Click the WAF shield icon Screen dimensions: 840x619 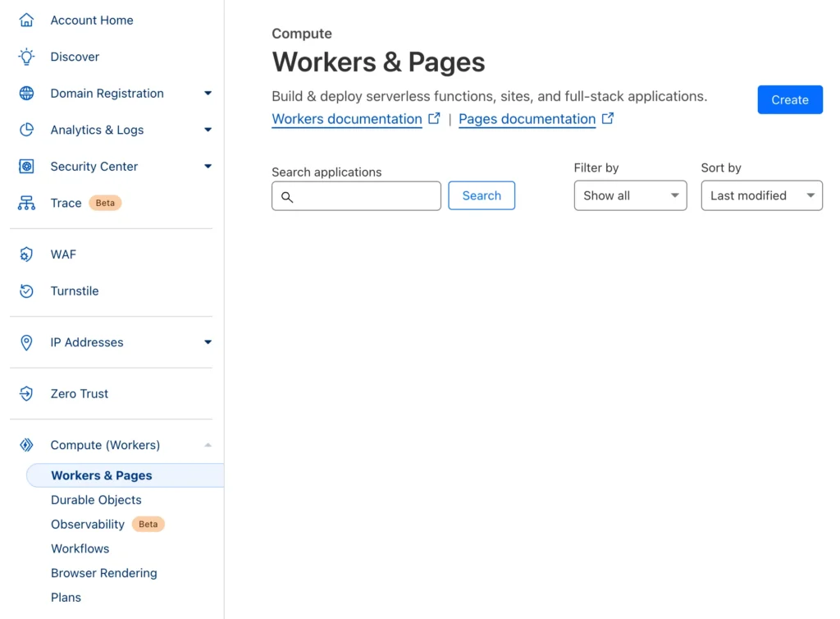pyautogui.click(x=26, y=254)
